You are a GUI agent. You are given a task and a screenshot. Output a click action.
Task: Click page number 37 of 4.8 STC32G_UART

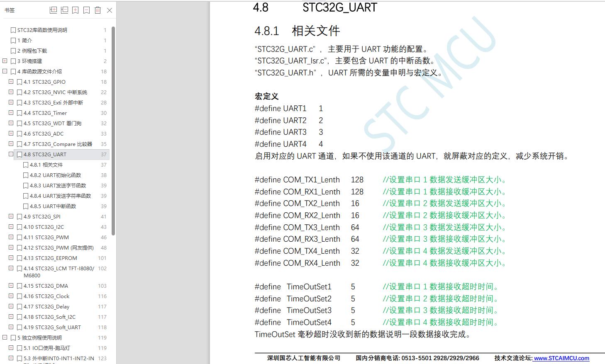click(x=104, y=155)
